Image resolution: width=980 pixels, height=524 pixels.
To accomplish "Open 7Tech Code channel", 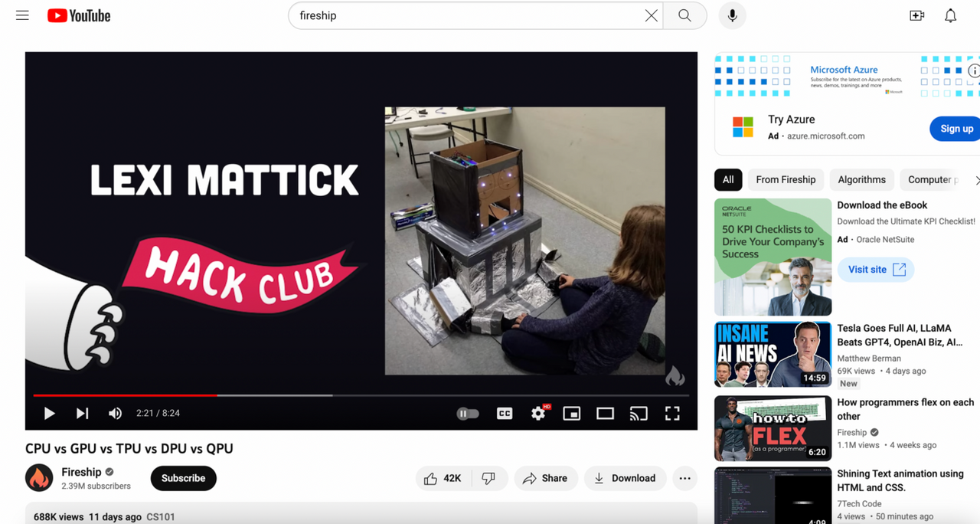I will [859, 504].
